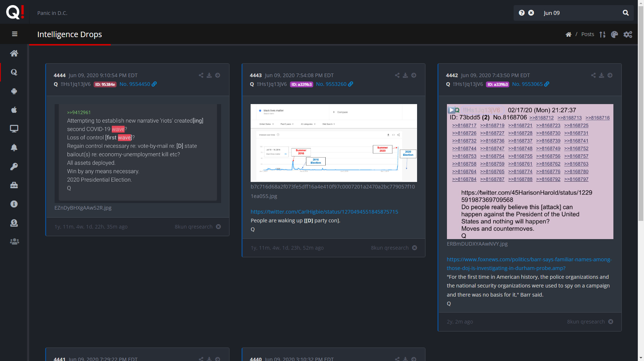The height and width of the screenshot is (361, 644).
Task: Click the key icon in sidebar
Action: [x=14, y=166]
